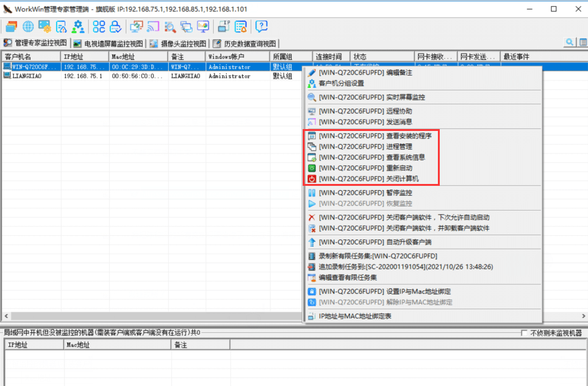588x386 pixels.
Task: Click Administrator cell in the LIANGXIAO row
Action: tap(229, 76)
